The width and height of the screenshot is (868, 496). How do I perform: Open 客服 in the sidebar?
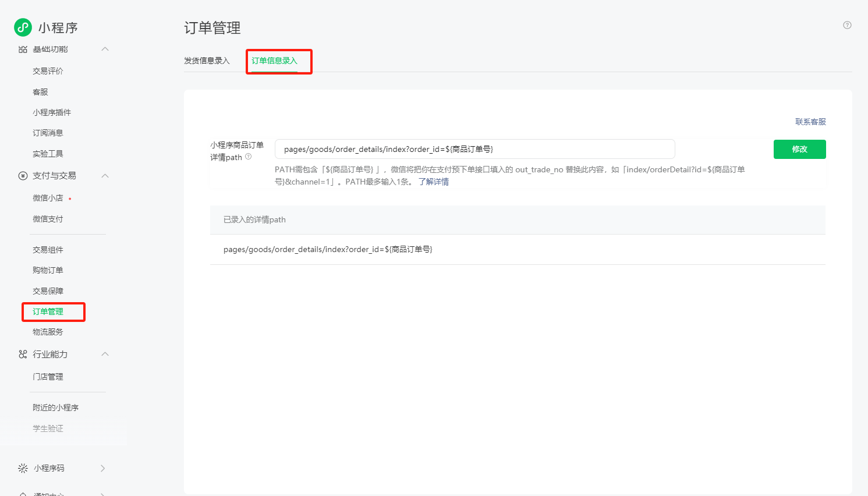click(40, 92)
